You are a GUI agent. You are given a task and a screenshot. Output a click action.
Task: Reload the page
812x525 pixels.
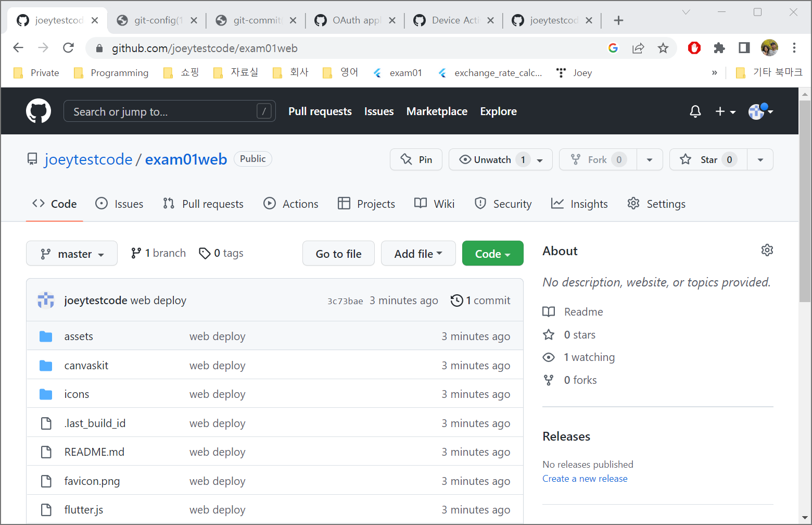(68, 48)
